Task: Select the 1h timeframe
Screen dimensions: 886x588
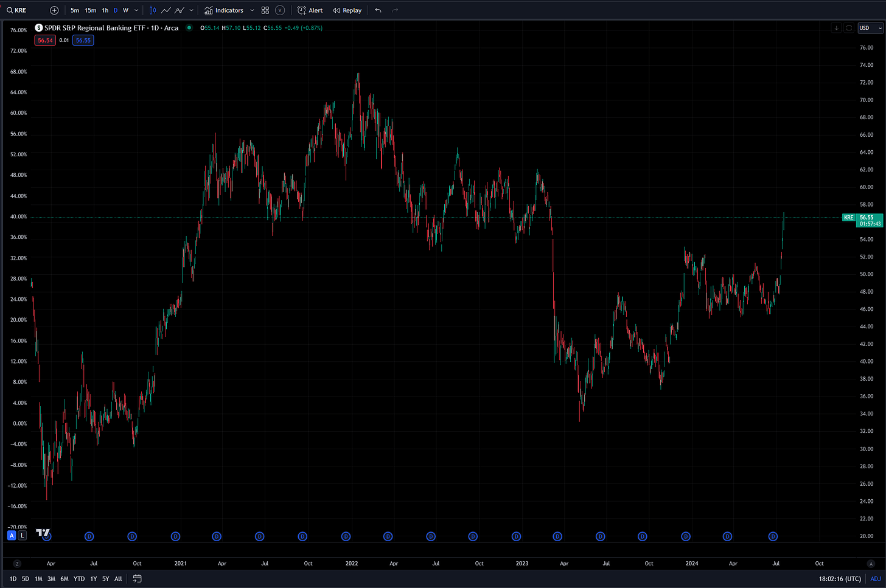Action: (105, 10)
